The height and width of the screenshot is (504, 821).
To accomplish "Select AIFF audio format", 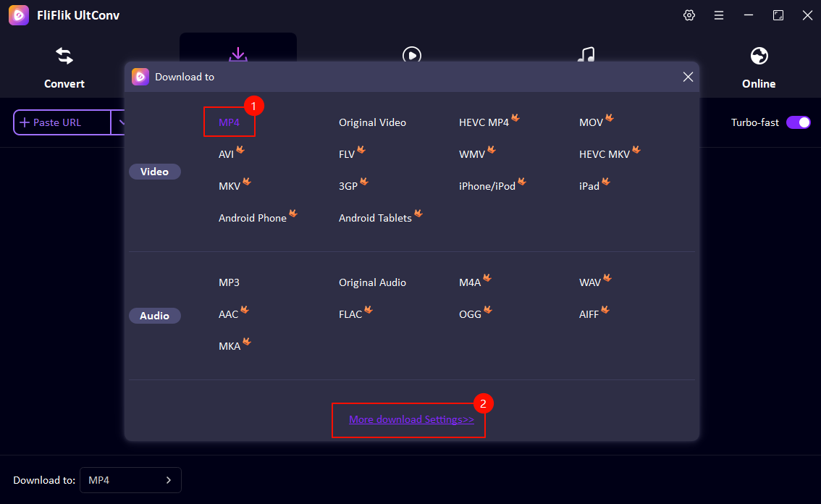I will coord(589,315).
